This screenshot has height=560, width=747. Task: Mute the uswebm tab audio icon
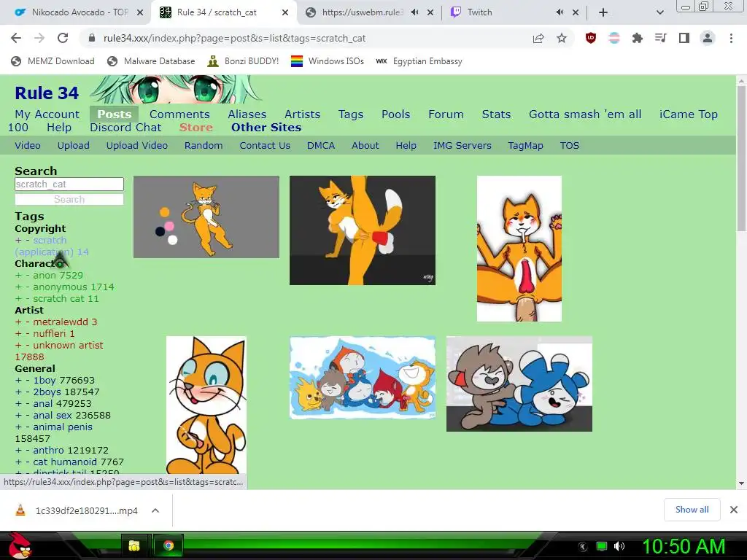414,12
